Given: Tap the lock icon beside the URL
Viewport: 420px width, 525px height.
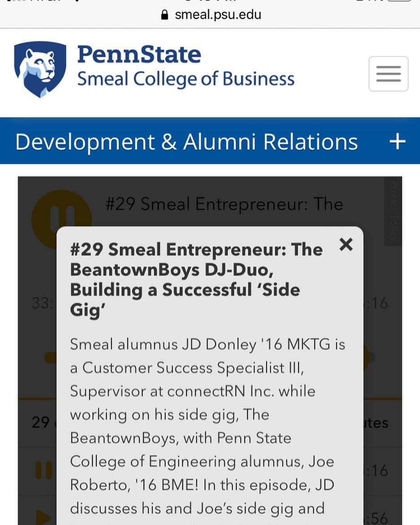Looking at the screenshot, I should point(165,15).
